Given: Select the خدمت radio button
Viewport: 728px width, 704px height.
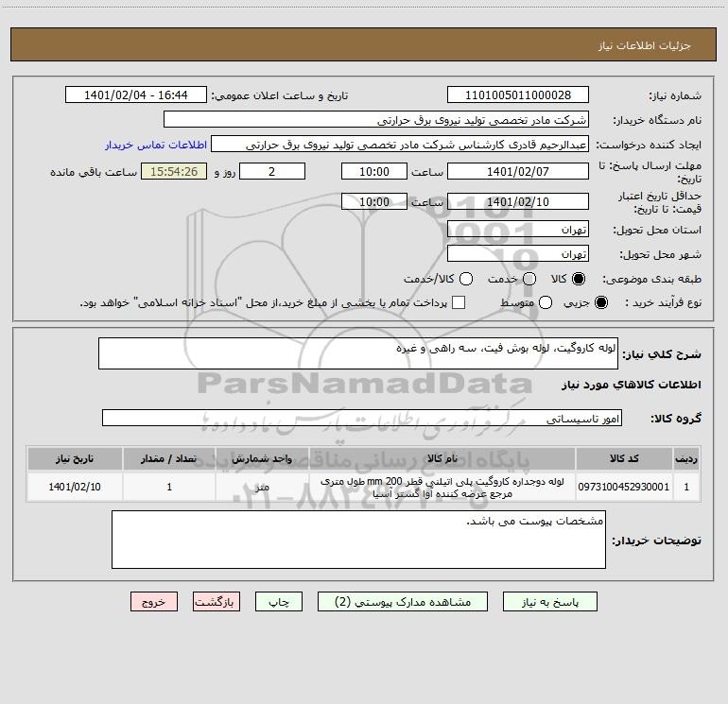Looking at the screenshot, I should pyautogui.click(x=529, y=279).
